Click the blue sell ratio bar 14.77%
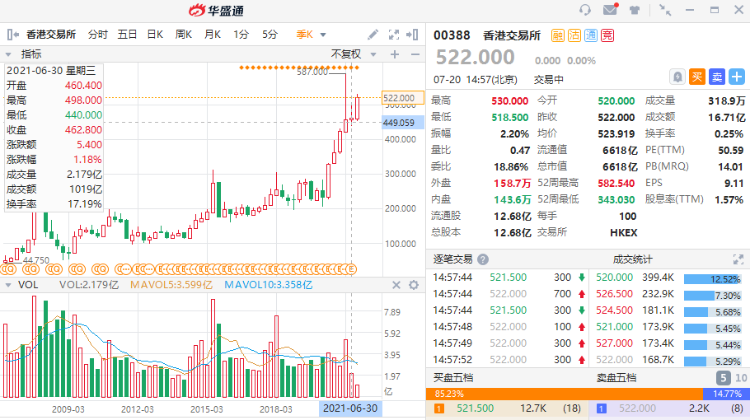 point(727,394)
